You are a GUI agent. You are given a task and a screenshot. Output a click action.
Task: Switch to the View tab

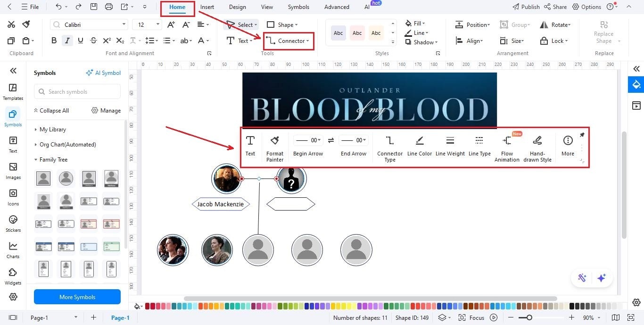click(267, 7)
